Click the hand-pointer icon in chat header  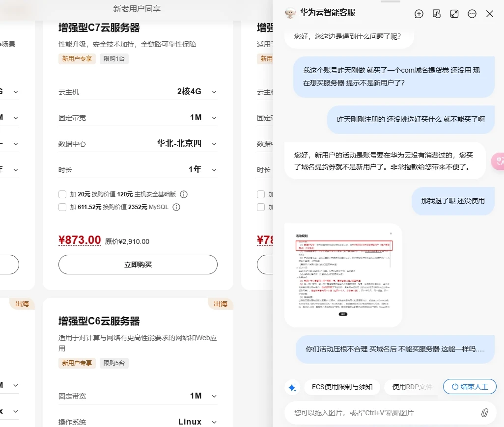[x=437, y=14]
